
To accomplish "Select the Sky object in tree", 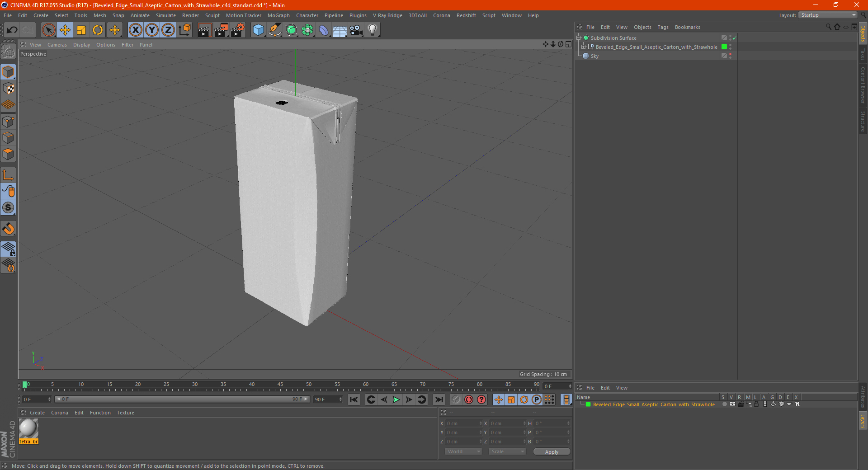I will 594,56.
